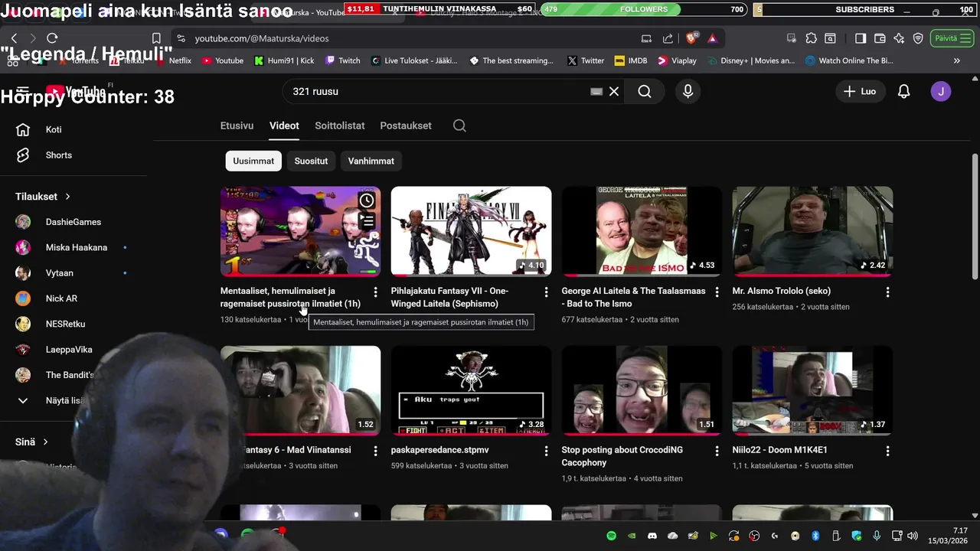Select the Uusimmat sort chip
This screenshot has height=551, width=980.
(253, 161)
